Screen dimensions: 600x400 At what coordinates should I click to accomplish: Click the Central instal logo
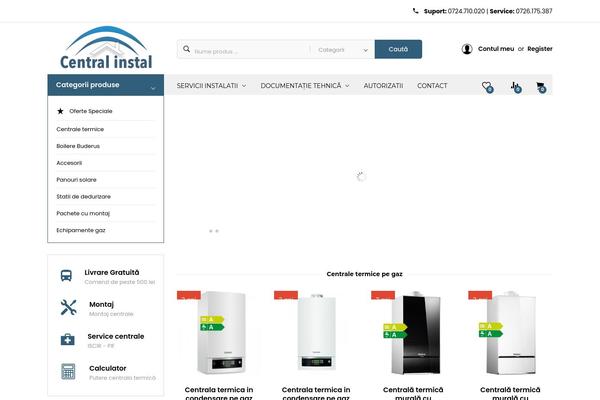[x=106, y=47]
